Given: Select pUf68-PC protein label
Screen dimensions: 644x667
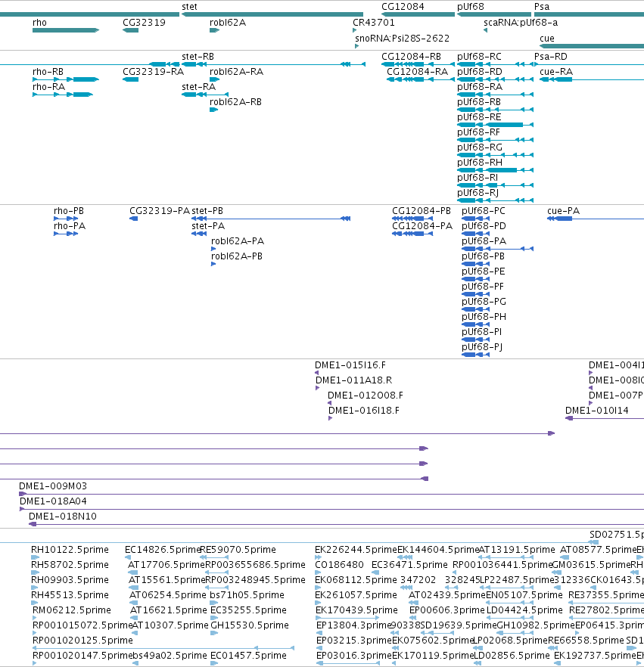Looking at the screenshot, I should pyautogui.click(x=484, y=210).
